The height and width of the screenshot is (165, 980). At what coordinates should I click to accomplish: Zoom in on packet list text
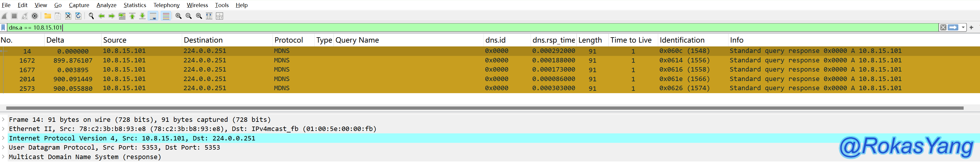tap(179, 16)
